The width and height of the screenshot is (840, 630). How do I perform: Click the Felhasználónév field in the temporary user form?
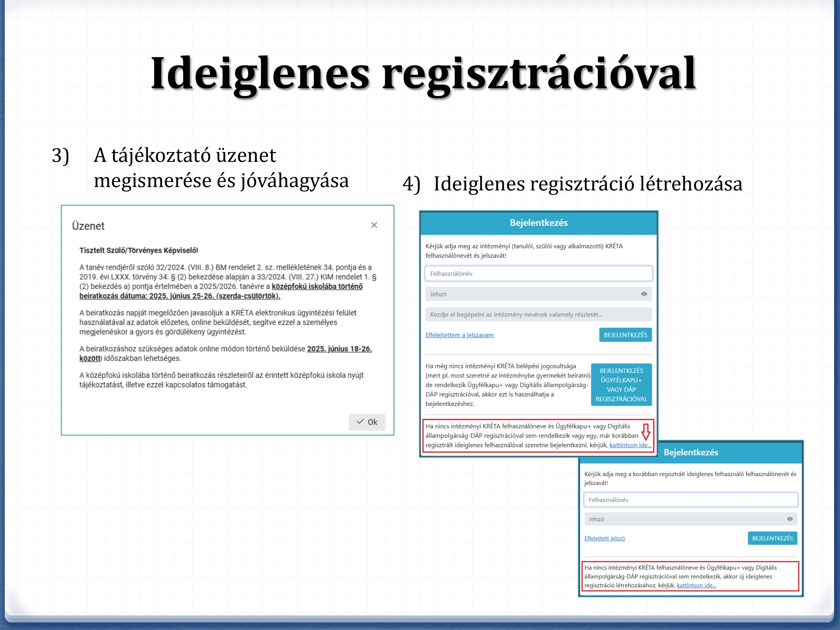[691, 500]
